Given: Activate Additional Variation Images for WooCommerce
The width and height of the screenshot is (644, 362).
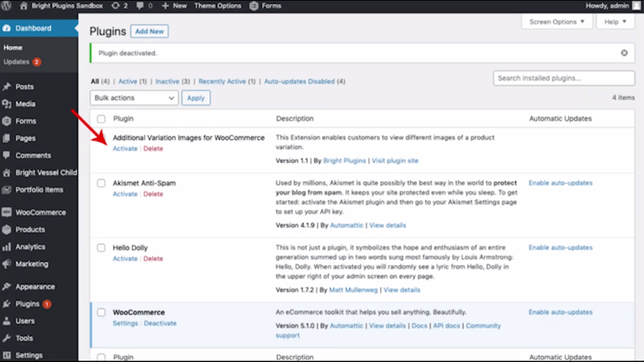Looking at the screenshot, I should click(x=126, y=149).
